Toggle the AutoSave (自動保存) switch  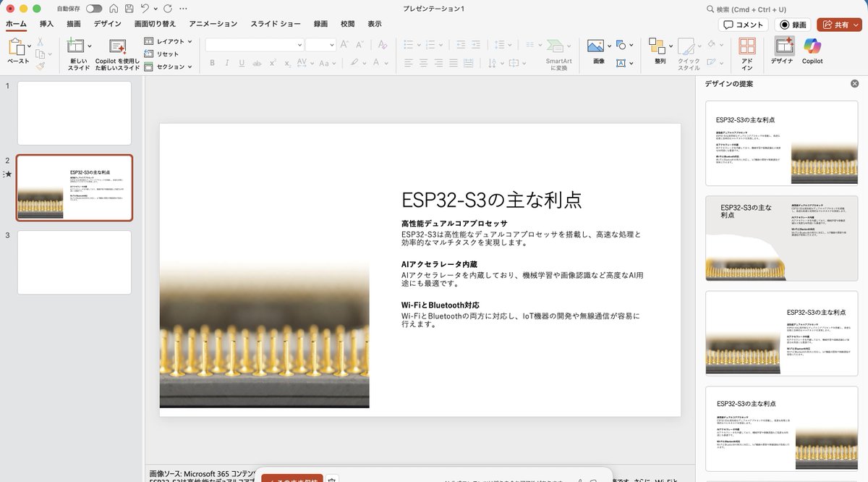[x=94, y=9]
